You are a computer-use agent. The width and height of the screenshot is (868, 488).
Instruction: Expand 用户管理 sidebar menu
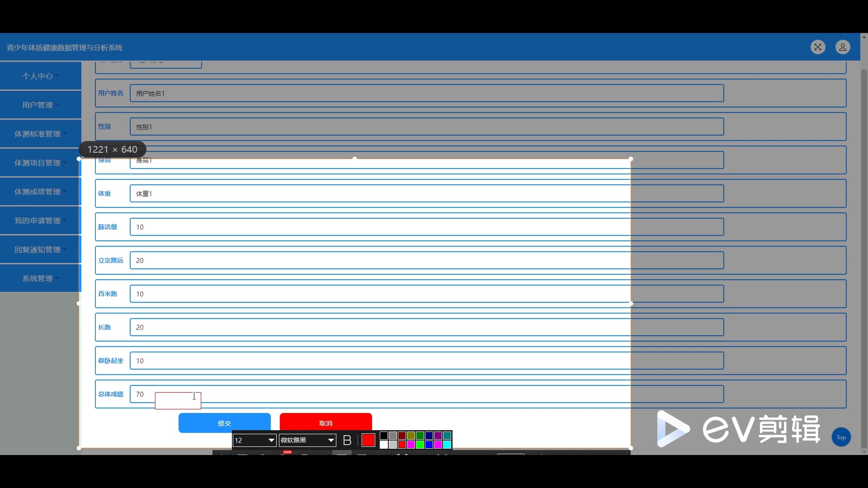(41, 105)
